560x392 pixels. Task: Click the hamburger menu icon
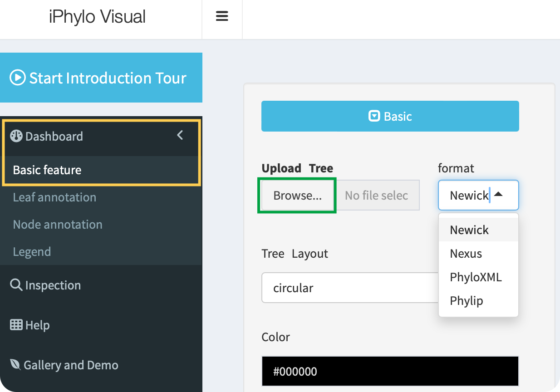point(222,16)
